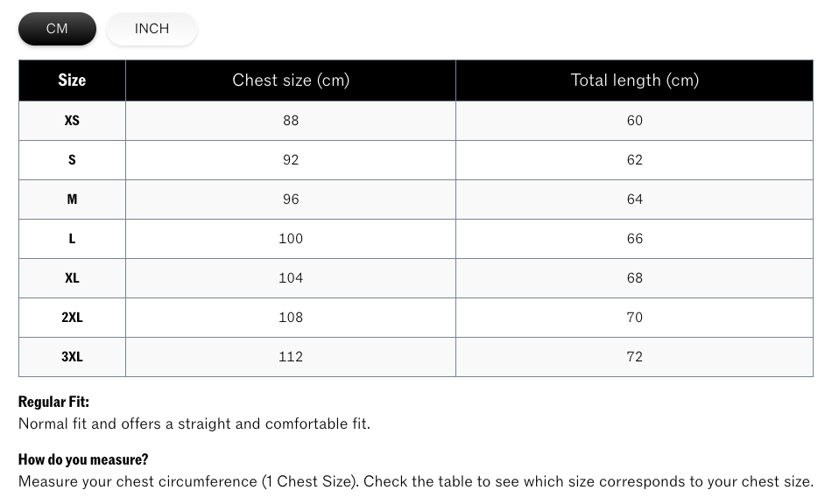832x504 pixels.
Task: Select the 3XL size row label
Action: click(72, 357)
